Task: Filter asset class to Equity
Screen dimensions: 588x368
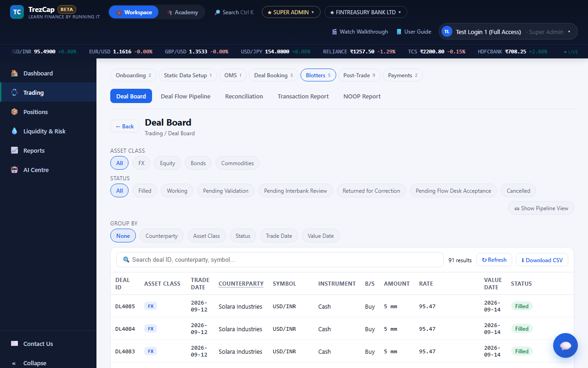Action: (168, 163)
